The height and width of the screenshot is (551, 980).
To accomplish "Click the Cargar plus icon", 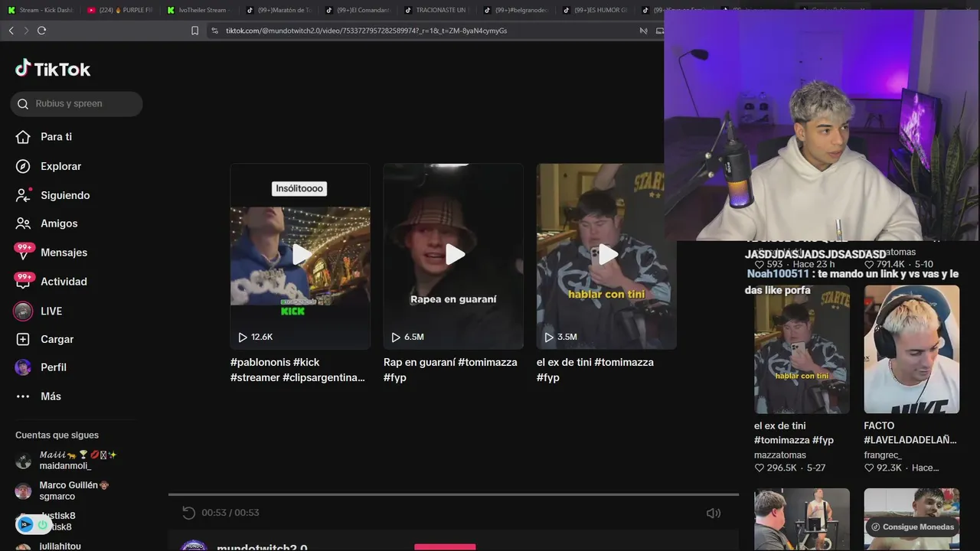I will click(x=23, y=339).
